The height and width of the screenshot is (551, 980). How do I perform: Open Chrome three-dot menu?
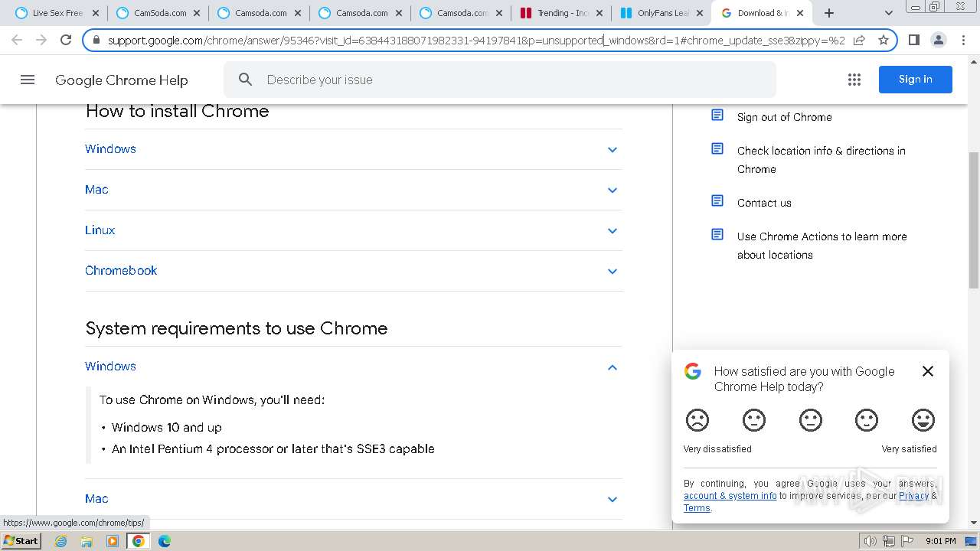click(x=963, y=40)
